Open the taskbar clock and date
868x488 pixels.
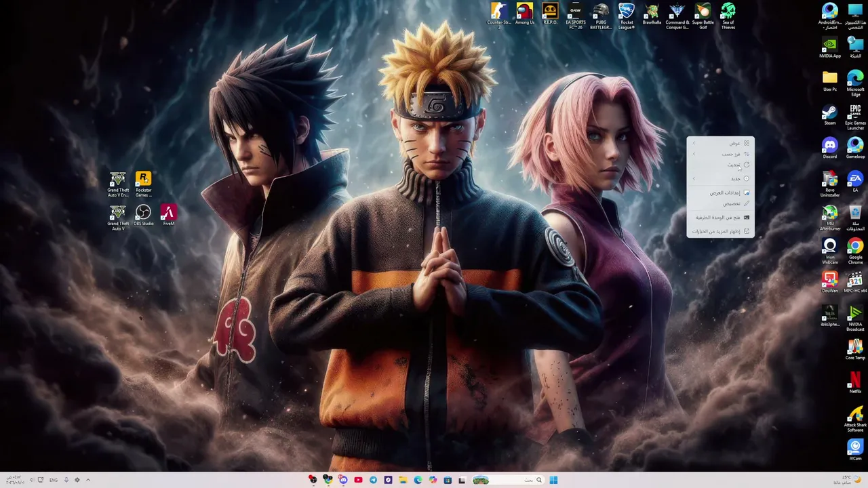click(16, 480)
